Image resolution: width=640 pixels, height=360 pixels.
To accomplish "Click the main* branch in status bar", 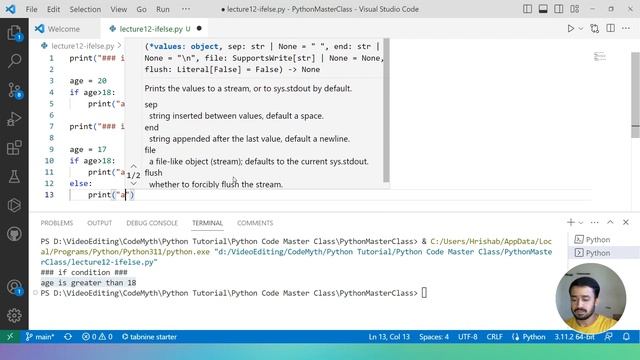I will tap(40, 337).
